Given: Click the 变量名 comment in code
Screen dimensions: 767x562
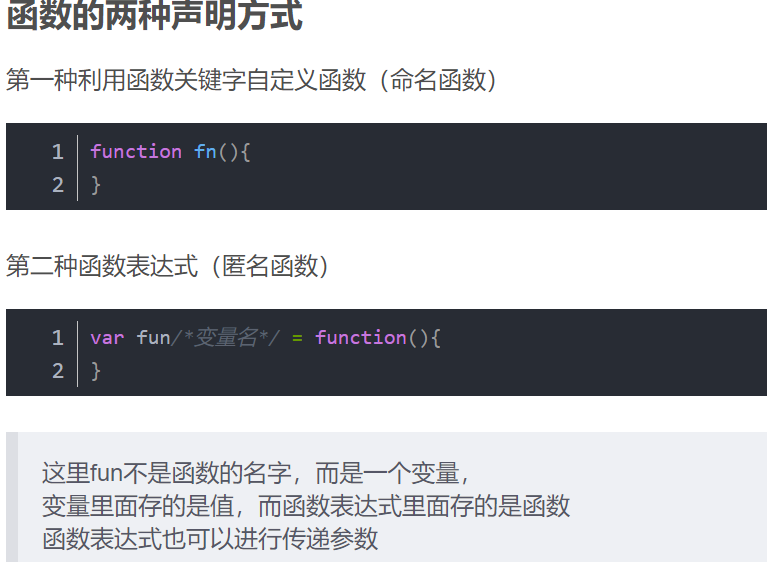Looking at the screenshot, I should [226, 338].
